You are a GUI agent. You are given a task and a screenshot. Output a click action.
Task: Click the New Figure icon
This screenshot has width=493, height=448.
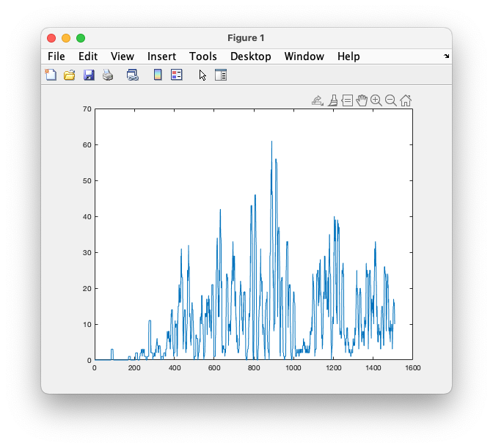click(x=51, y=75)
